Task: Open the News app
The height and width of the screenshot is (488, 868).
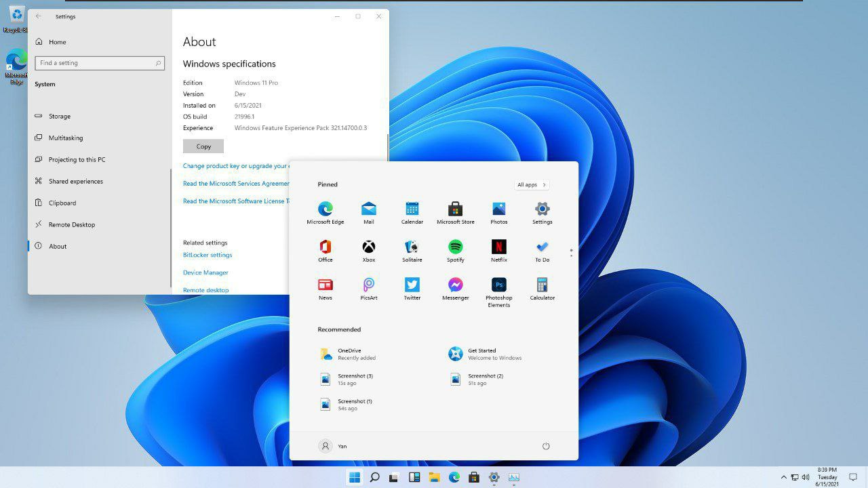Action: tap(325, 289)
